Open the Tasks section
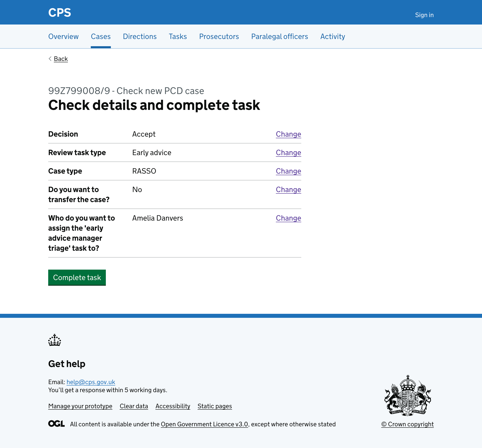 pyautogui.click(x=178, y=36)
